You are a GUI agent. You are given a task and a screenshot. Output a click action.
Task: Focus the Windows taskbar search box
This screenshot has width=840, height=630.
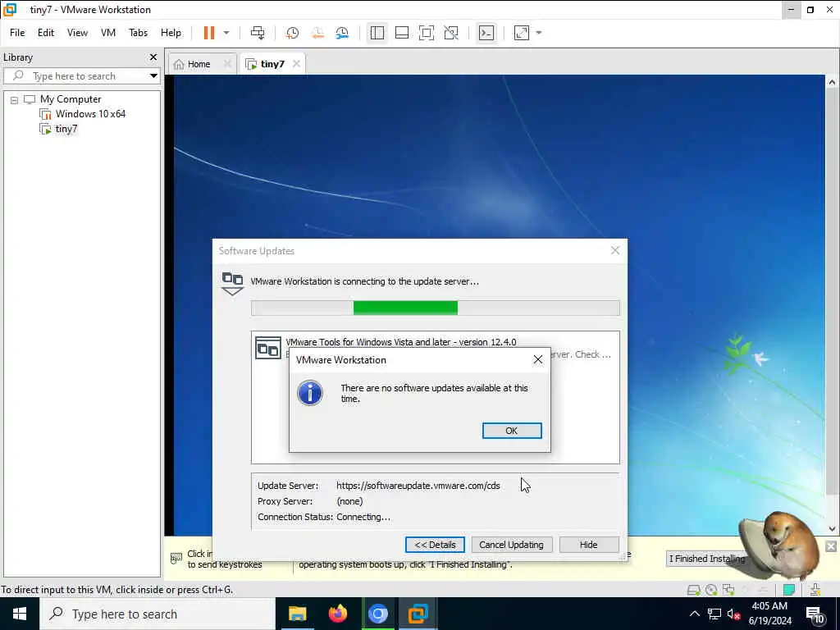(x=157, y=614)
